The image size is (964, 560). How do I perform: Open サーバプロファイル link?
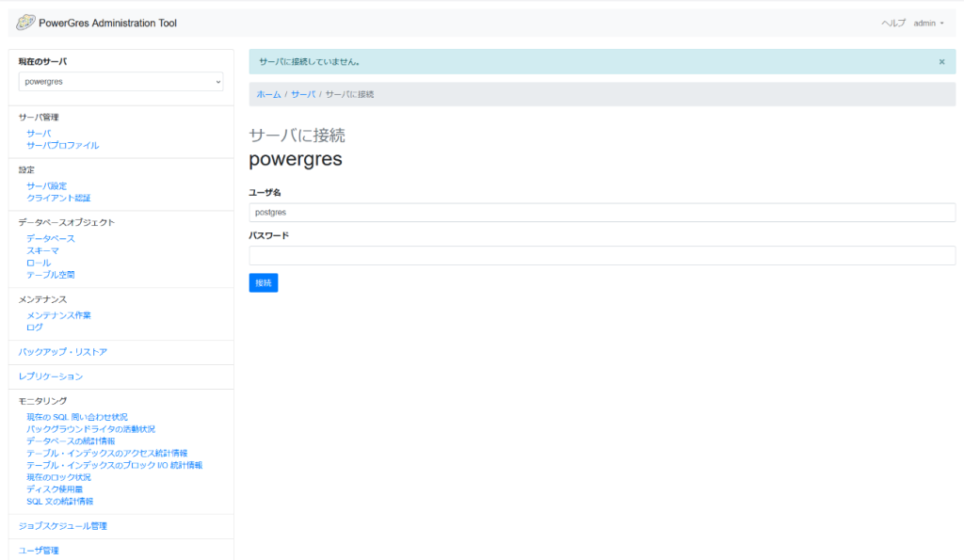(63, 146)
